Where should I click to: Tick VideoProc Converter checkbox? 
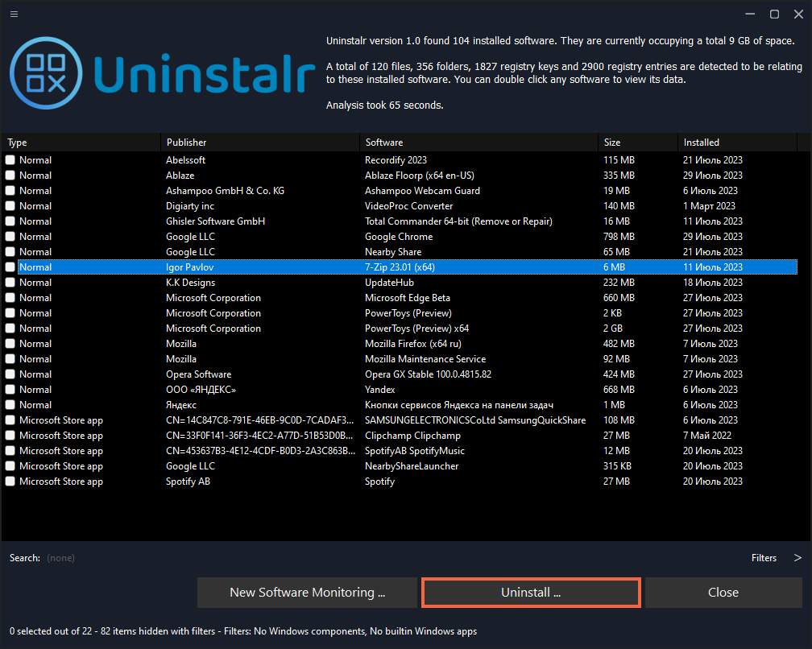[10, 206]
